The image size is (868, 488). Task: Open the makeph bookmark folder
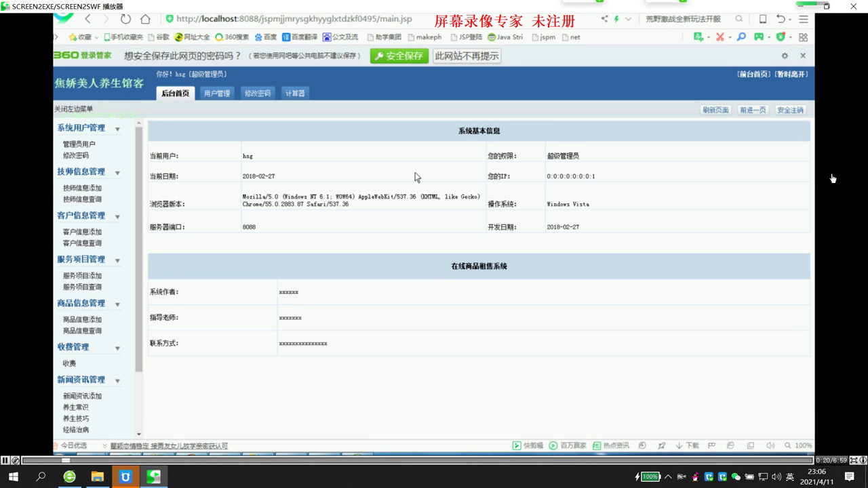pos(424,37)
